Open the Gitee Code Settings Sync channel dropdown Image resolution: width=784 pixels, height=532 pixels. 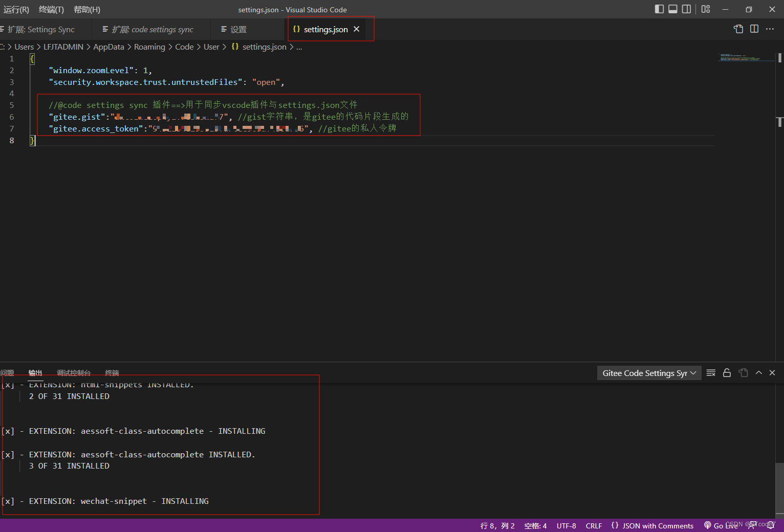pyautogui.click(x=649, y=373)
